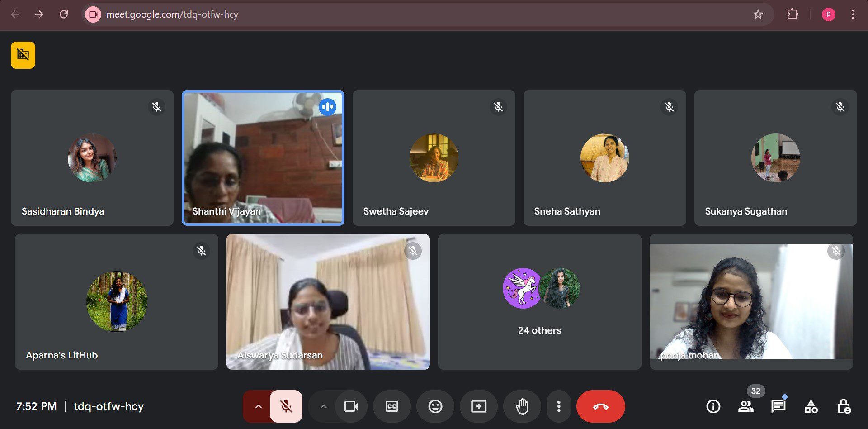Show the people list with 32 participants

[745, 406]
